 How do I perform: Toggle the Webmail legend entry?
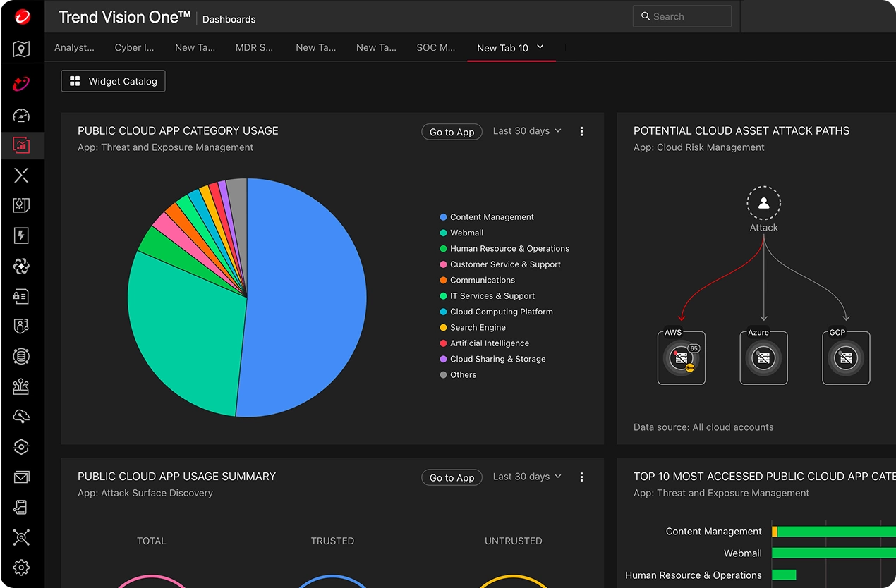(x=466, y=233)
